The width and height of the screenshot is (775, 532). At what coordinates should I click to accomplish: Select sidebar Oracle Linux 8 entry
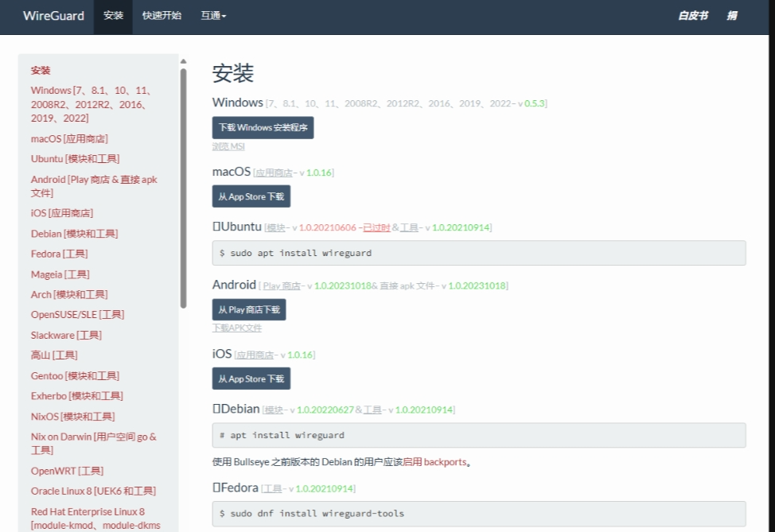coord(93,491)
